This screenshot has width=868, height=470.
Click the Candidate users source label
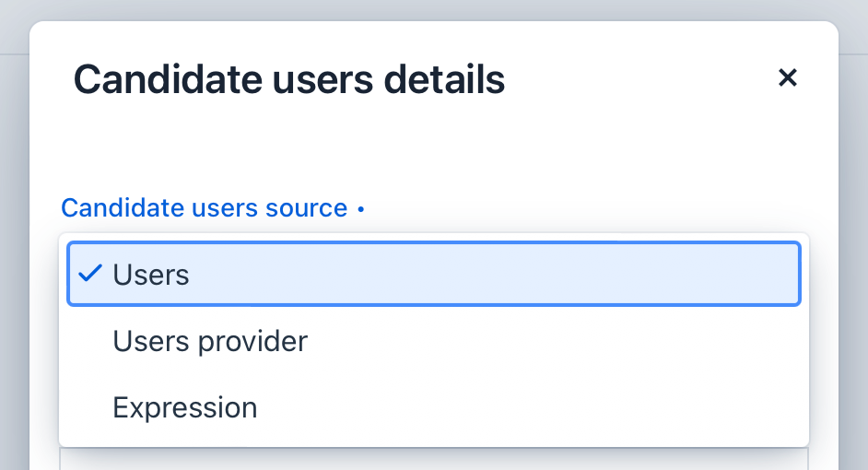click(204, 208)
